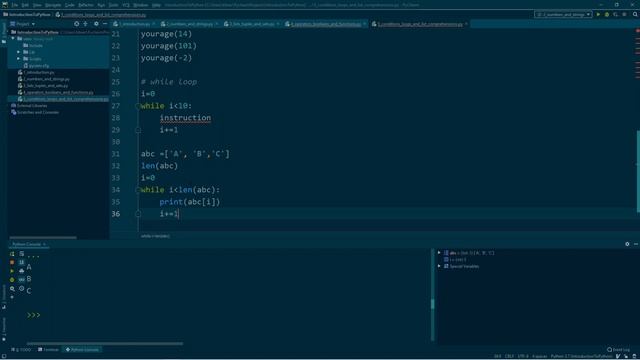
Task: Click the console input prompt >>>
Action: 33,315
